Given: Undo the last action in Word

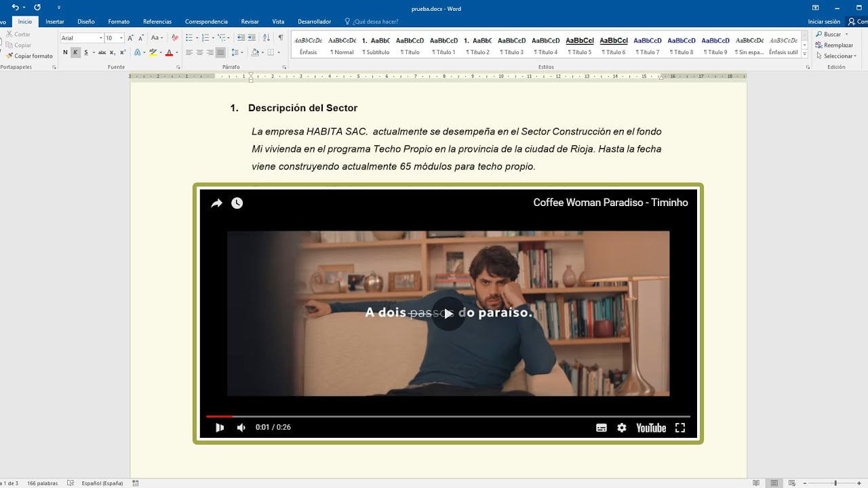Looking at the screenshot, I should pyautogui.click(x=15, y=7).
